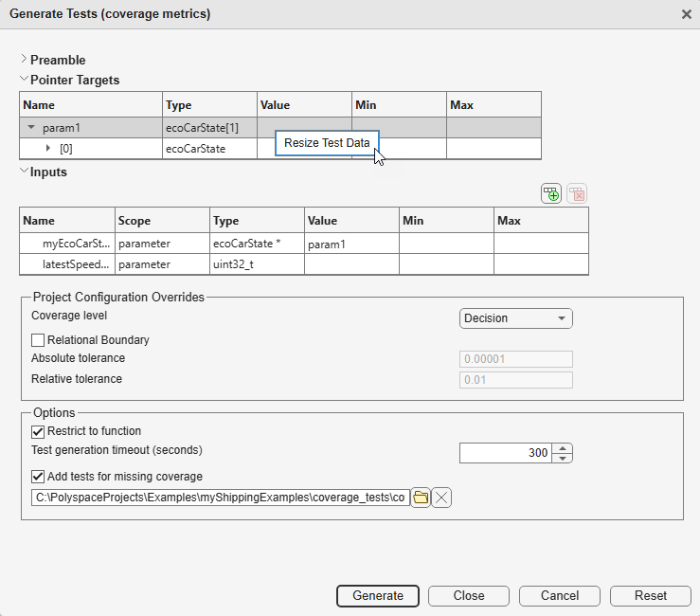The height and width of the screenshot is (616, 700).
Task: Open the coverage file folder browse icon
Action: pos(421,498)
